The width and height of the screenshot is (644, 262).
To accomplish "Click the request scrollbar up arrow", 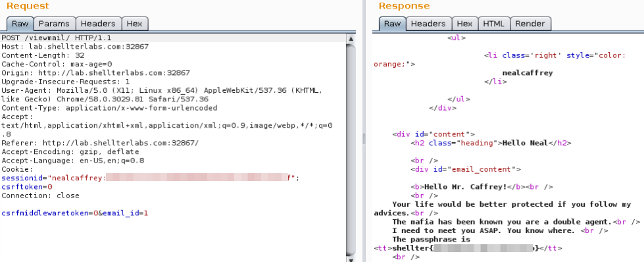I will (351, 39).
